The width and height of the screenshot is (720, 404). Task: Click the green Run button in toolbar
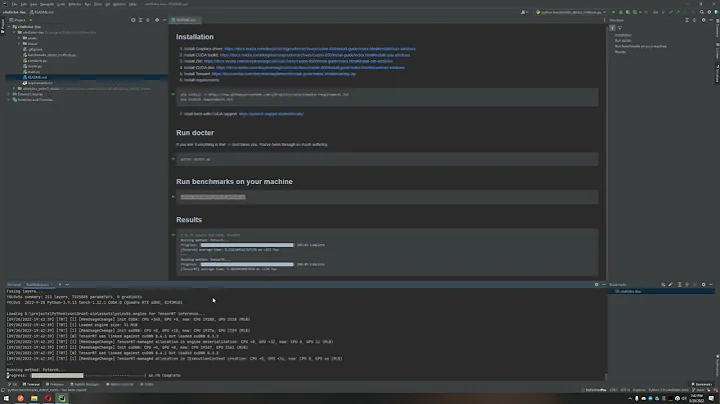pyautogui.click(x=613, y=12)
